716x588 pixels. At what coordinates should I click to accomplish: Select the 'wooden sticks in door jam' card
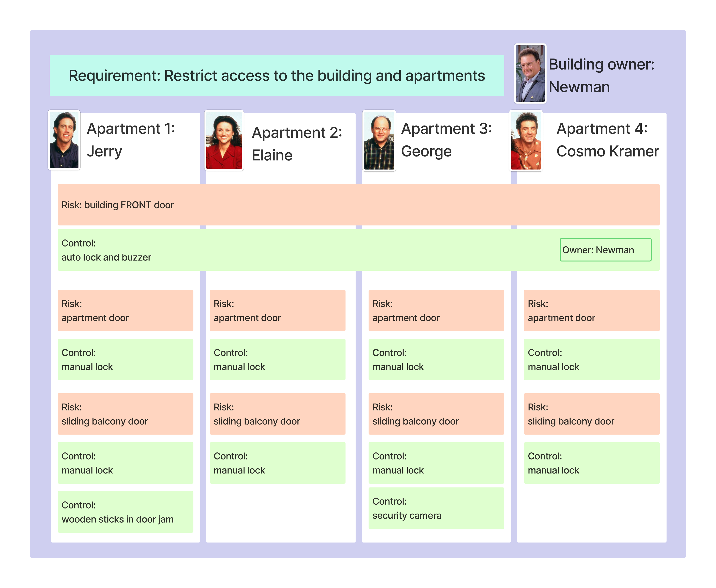point(125,512)
